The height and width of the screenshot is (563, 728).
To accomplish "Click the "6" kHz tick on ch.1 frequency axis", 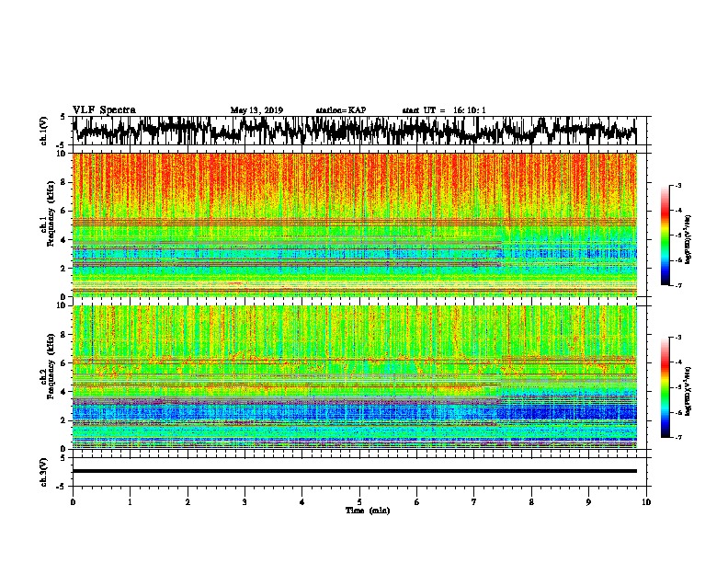I will click(63, 211).
